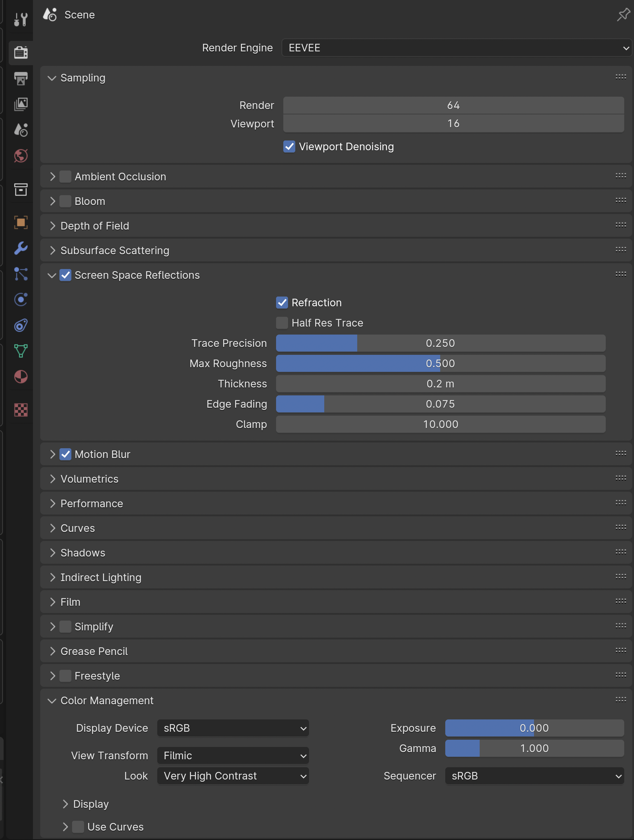Expand the Shadows panel
This screenshot has width=634, height=840.
(x=52, y=553)
